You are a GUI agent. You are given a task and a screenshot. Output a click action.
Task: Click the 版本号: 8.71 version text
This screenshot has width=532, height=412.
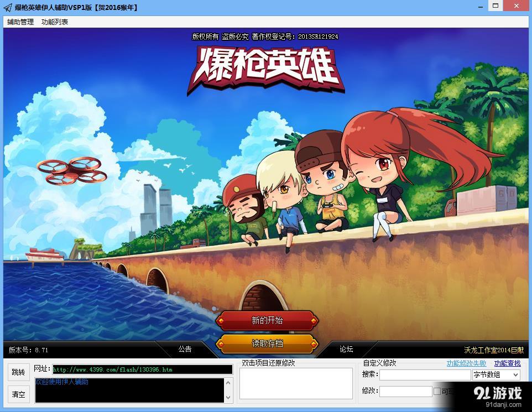pos(28,350)
